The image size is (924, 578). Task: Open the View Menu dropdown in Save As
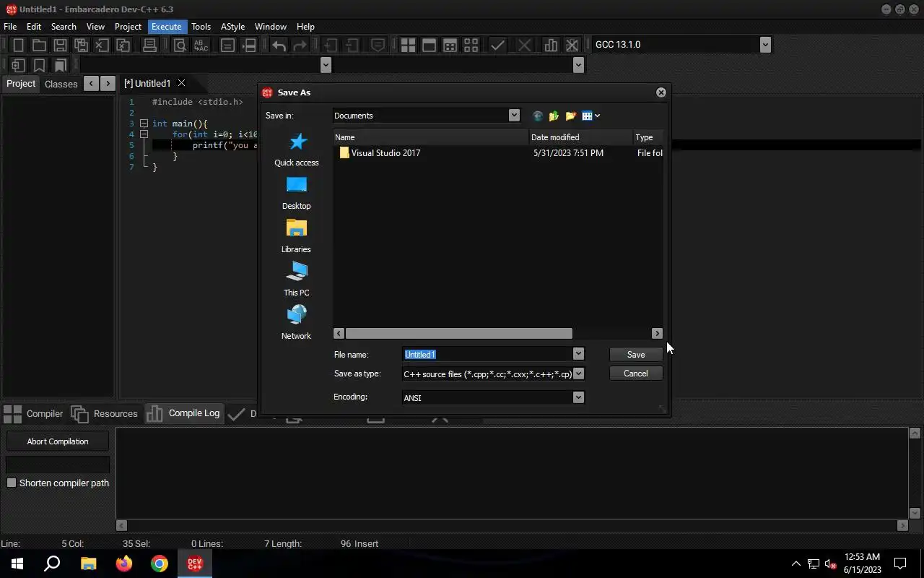591,116
